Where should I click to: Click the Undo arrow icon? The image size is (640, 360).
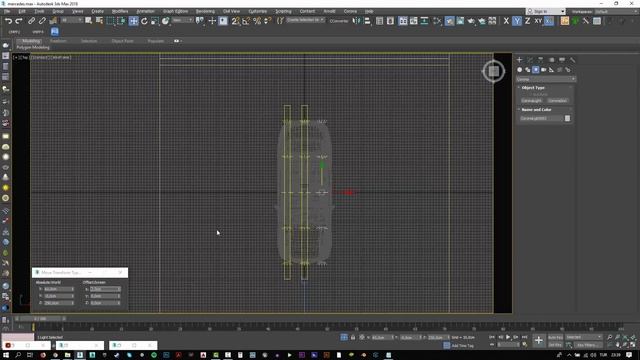8,21
